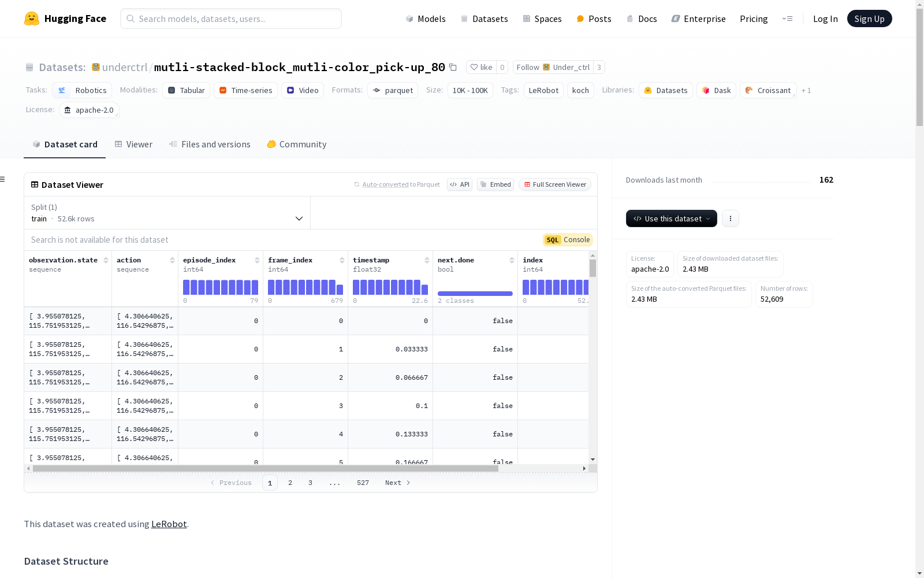Image resolution: width=924 pixels, height=578 pixels.
Task: Sort by action column
Action: [x=172, y=260]
